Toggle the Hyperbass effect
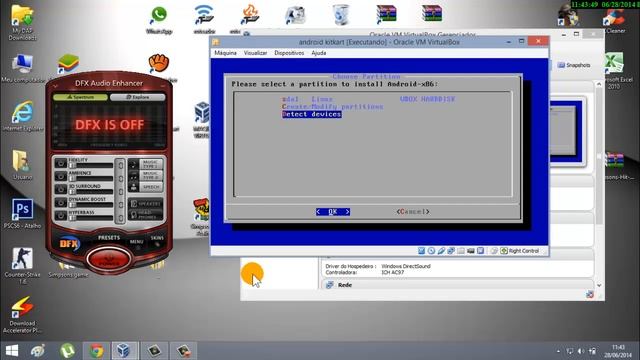 pos(61,216)
